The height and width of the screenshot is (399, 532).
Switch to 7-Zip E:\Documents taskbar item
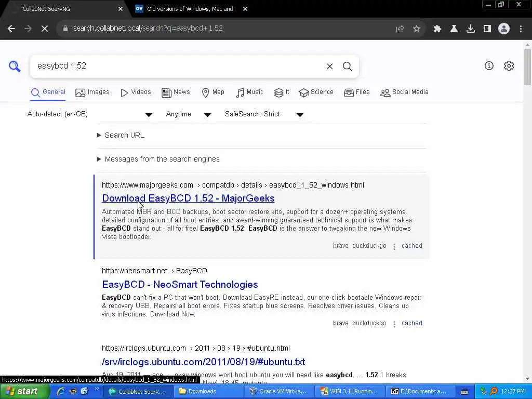coord(420,392)
